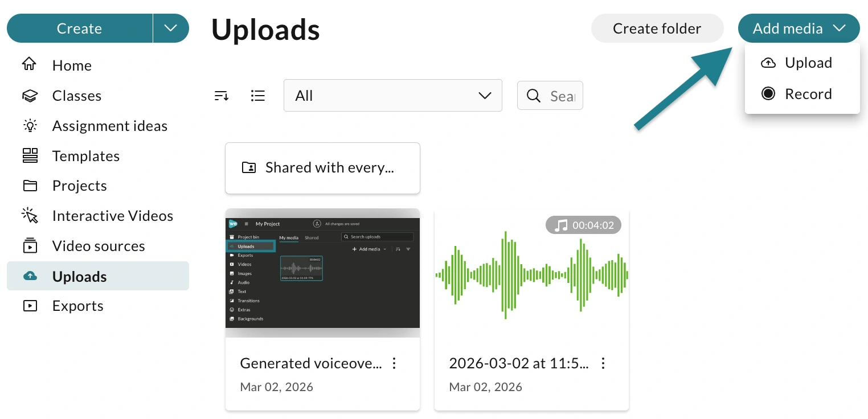Screen dimensions: 868x419
Task: Open the All filter dropdown
Action: click(393, 95)
